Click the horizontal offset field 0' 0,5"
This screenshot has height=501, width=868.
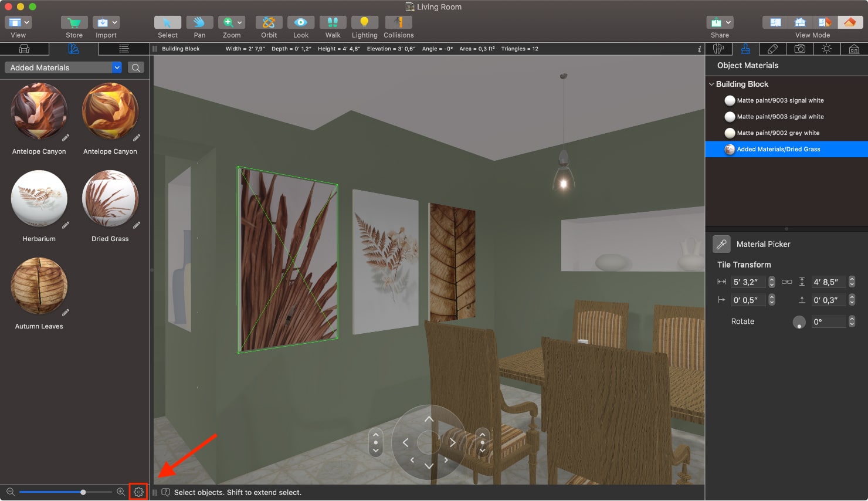pos(748,300)
